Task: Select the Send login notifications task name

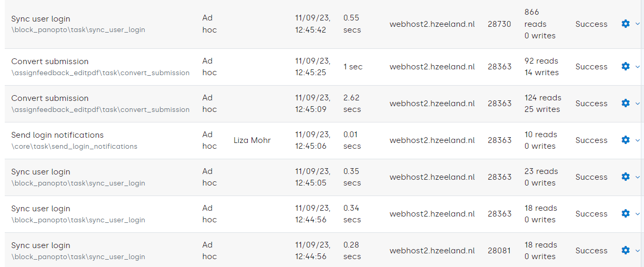Action: click(57, 135)
